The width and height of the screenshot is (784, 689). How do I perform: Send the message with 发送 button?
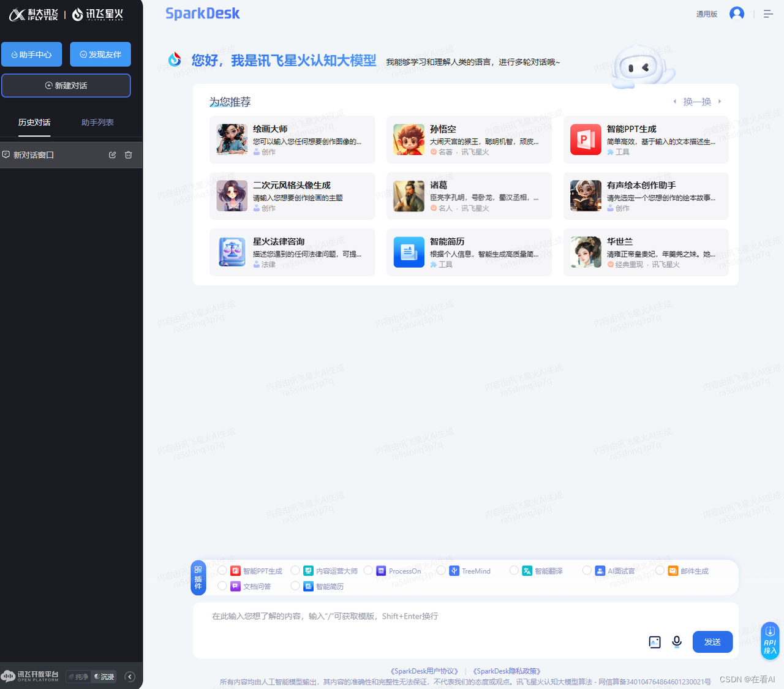(x=712, y=642)
